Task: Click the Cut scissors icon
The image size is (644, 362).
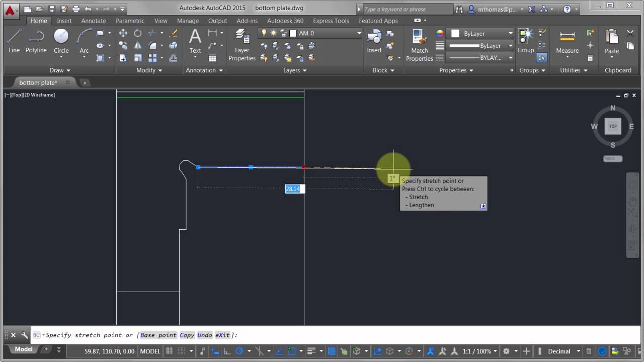Action: (630, 33)
